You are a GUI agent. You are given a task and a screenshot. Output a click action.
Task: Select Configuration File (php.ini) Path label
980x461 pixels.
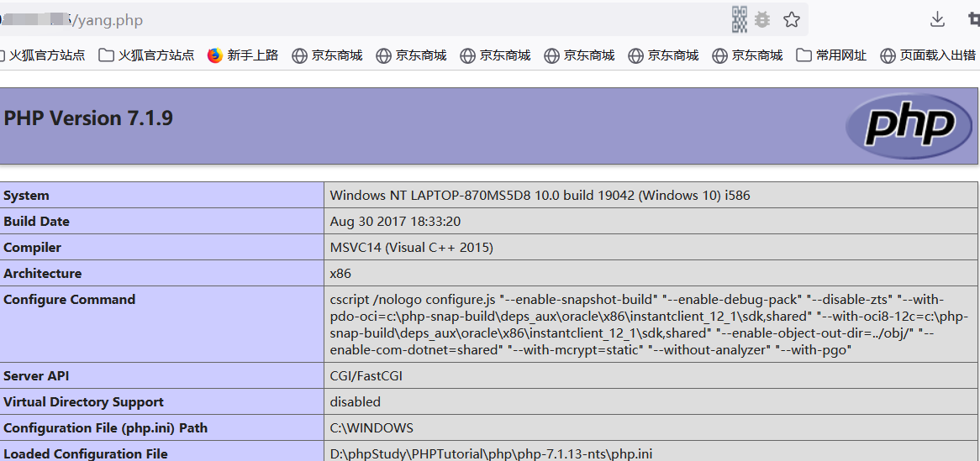click(x=105, y=428)
